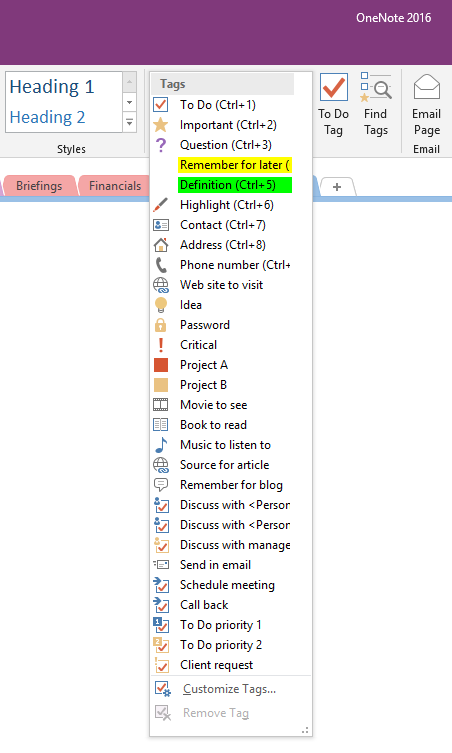Apply the Heading 2 style
Viewport: 452px width, 753px height.
[47, 117]
